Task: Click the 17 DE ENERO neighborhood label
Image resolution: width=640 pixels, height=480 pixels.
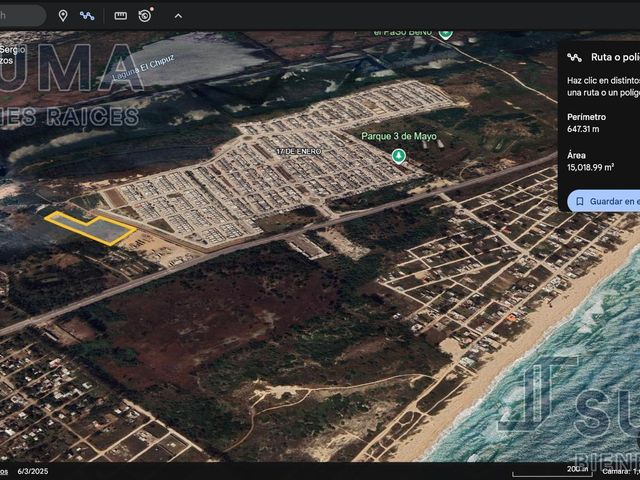Action: [x=299, y=151]
